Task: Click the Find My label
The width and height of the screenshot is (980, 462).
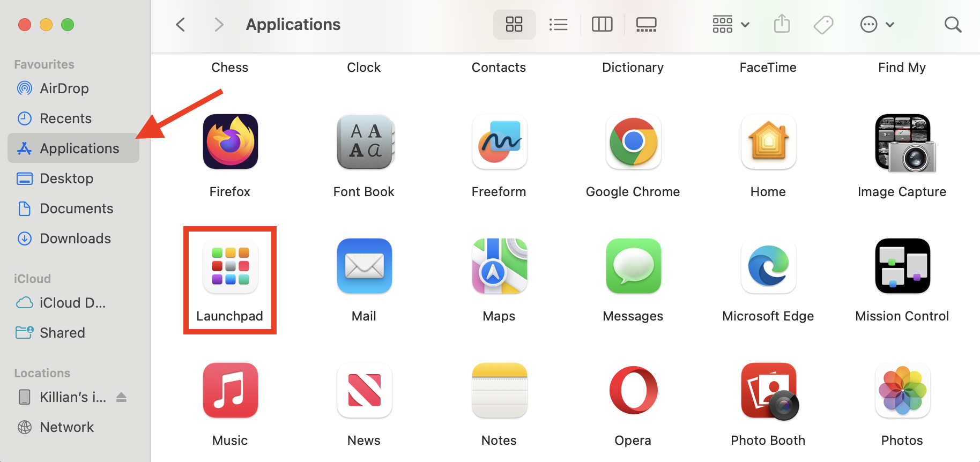Action: tap(902, 67)
